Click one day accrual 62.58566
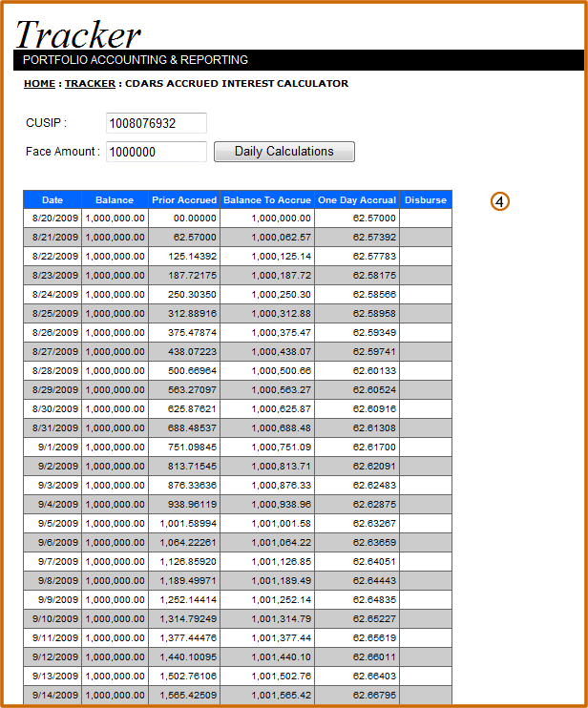Image resolution: width=588 pixels, height=708 pixels. tap(357, 295)
